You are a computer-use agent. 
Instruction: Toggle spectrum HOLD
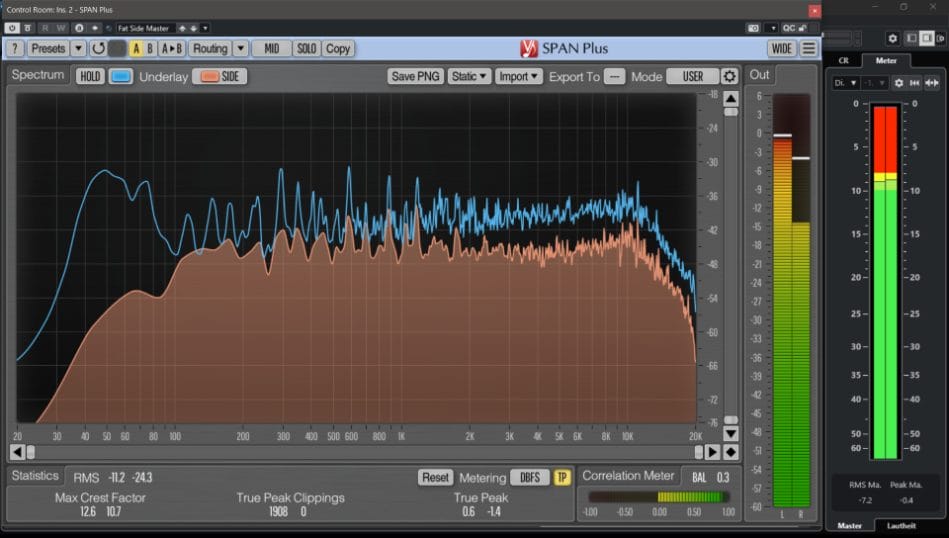[x=90, y=76]
